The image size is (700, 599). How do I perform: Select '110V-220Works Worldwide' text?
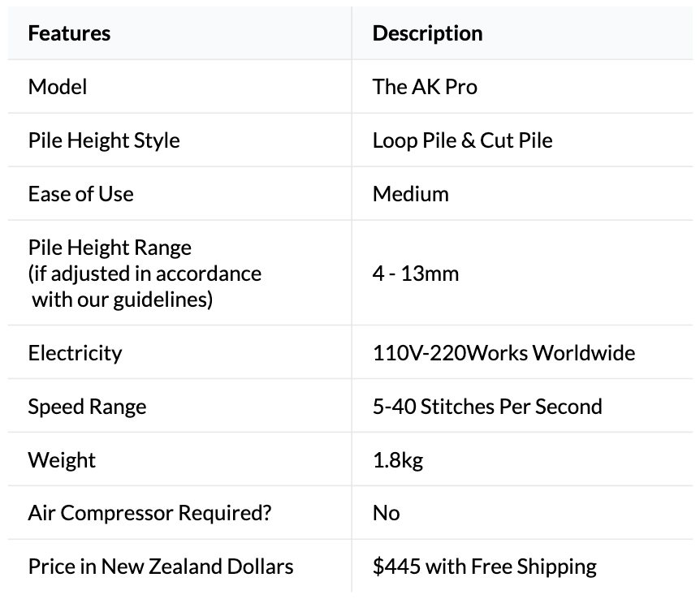click(503, 352)
